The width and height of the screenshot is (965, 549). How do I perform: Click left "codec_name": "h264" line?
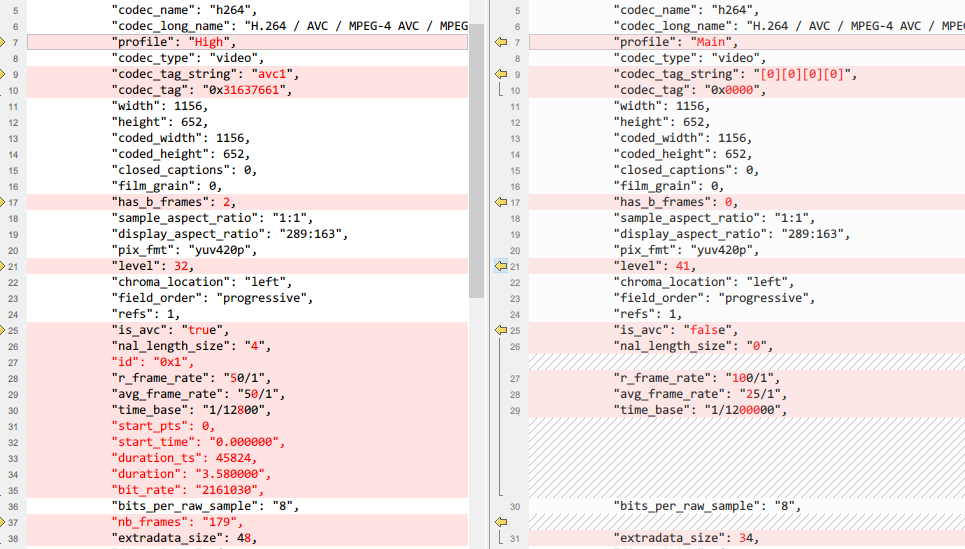pyautogui.click(x=247, y=10)
